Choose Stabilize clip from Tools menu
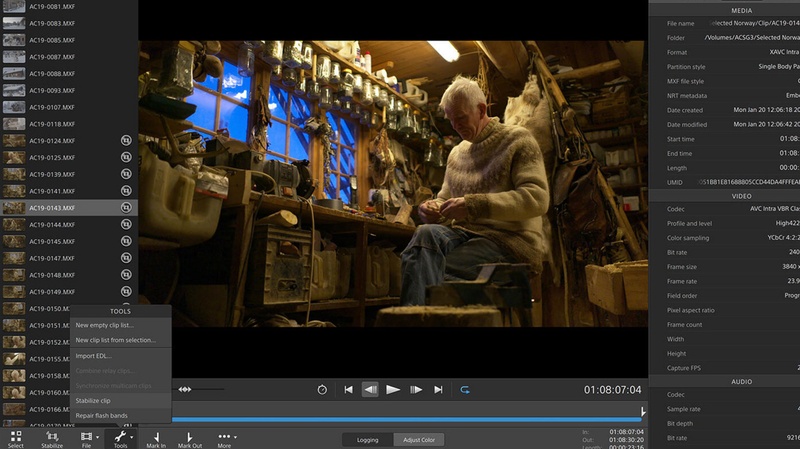Screen dimensions: 800x449 pos(93,400)
